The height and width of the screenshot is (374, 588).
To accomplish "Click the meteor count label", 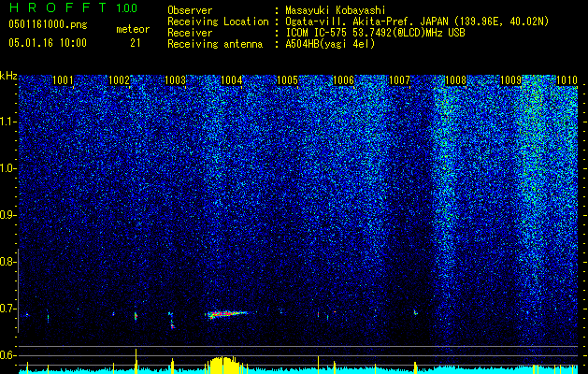I will [133, 29].
